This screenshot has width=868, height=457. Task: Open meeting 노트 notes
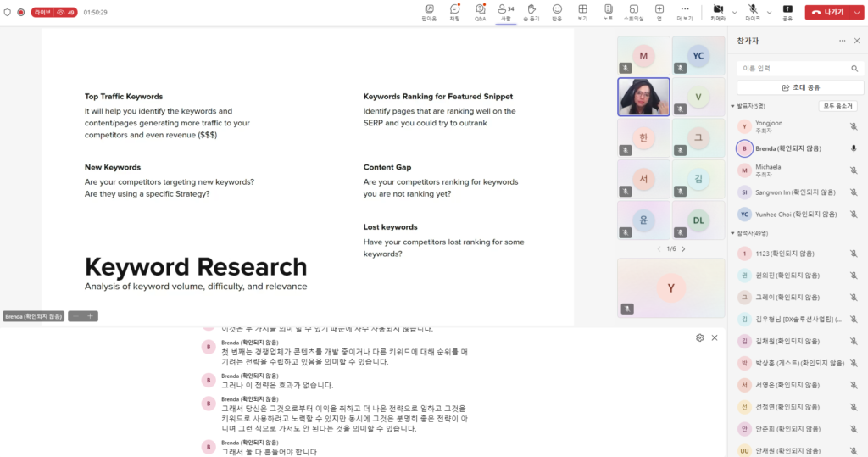(x=608, y=12)
